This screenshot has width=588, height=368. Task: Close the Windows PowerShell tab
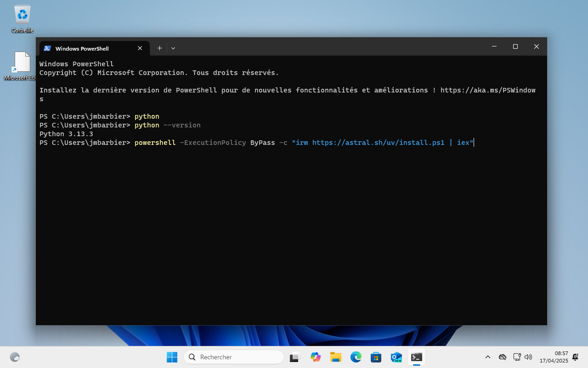coord(140,48)
